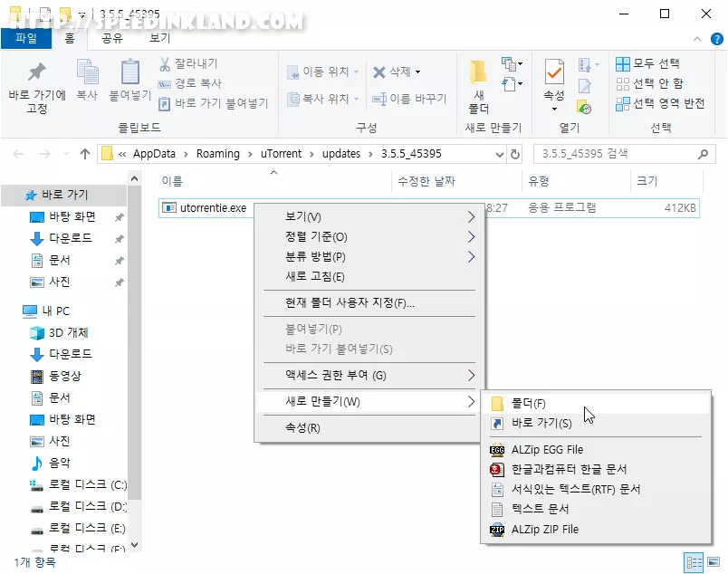The height and width of the screenshot is (574, 728).
Task: Expand the Move to (이동 위치) dropdown
Action: tap(356, 72)
